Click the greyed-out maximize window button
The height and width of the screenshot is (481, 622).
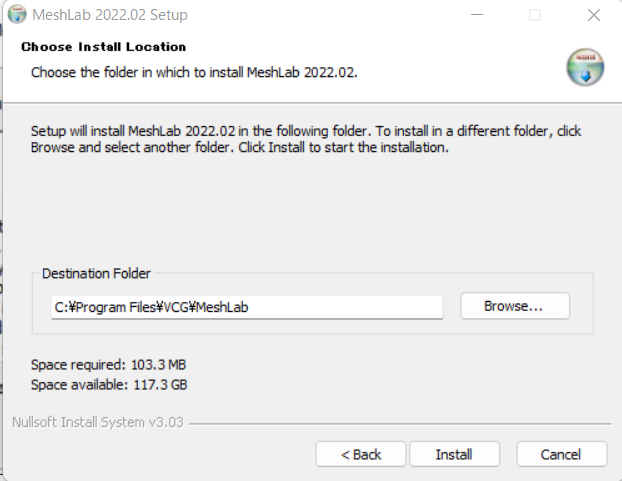(x=535, y=15)
